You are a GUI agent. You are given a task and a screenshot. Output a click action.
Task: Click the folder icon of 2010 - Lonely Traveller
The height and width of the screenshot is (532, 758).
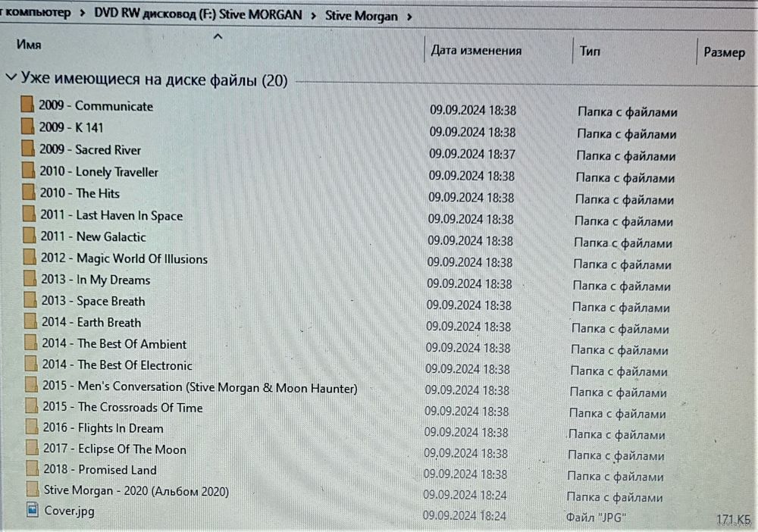pyautogui.click(x=29, y=170)
